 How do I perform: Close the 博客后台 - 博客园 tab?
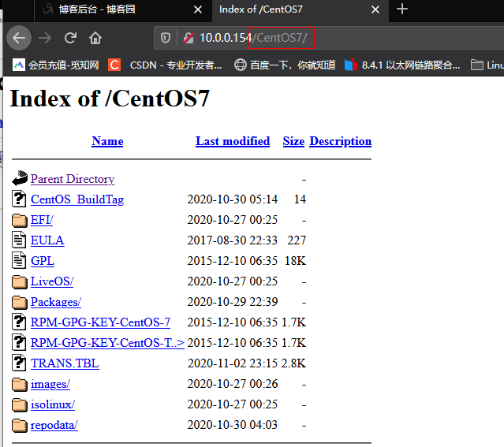pyautogui.click(x=198, y=9)
